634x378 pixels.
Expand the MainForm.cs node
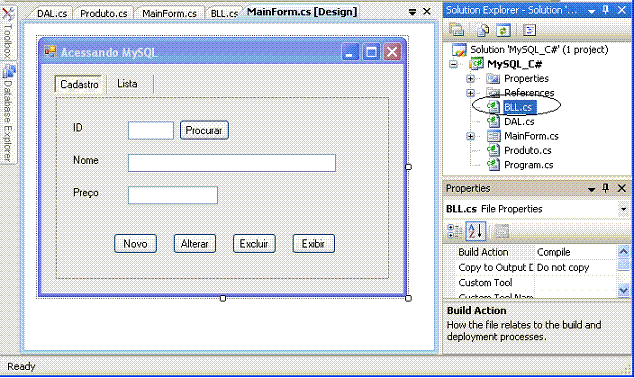tap(470, 136)
